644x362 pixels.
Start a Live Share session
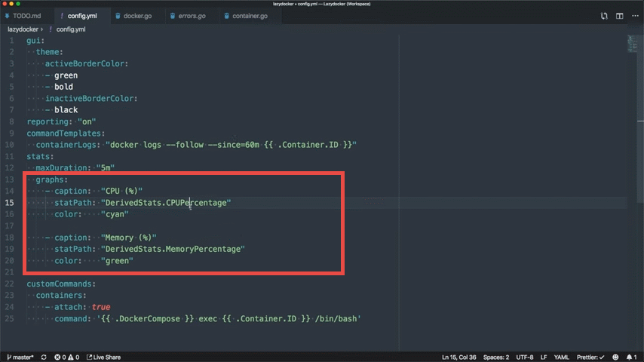click(x=103, y=357)
